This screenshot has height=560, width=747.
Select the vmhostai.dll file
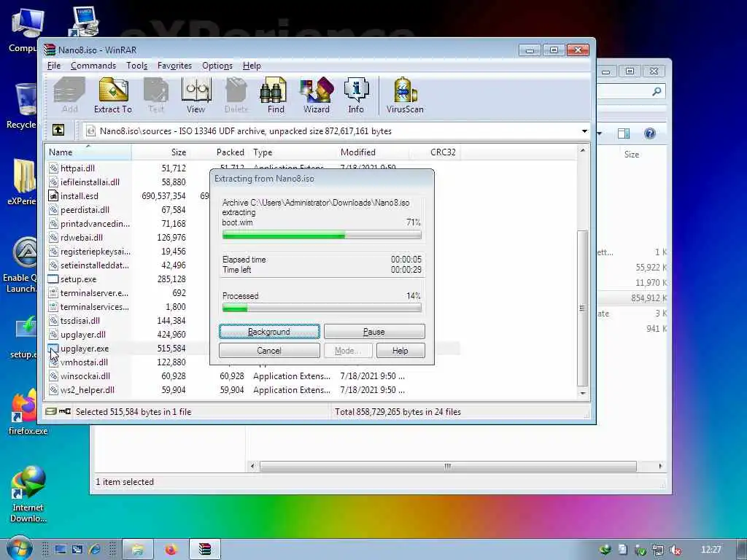(x=84, y=362)
